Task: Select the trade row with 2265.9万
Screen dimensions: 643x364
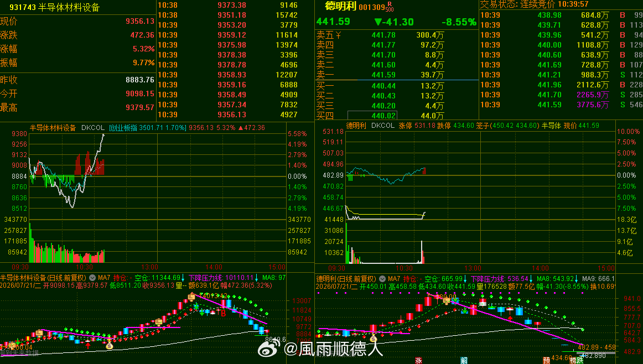Action: [562, 95]
